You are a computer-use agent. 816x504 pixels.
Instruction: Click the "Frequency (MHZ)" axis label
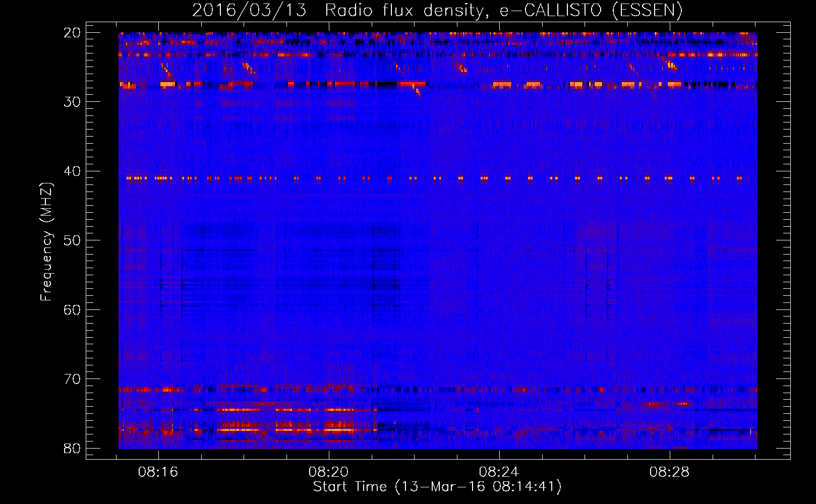point(46,241)
